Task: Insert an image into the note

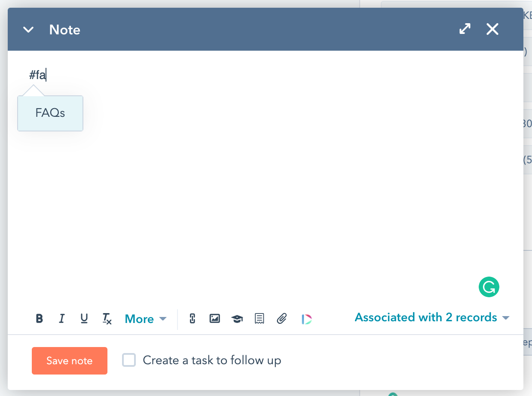Action: click(214, 319)
